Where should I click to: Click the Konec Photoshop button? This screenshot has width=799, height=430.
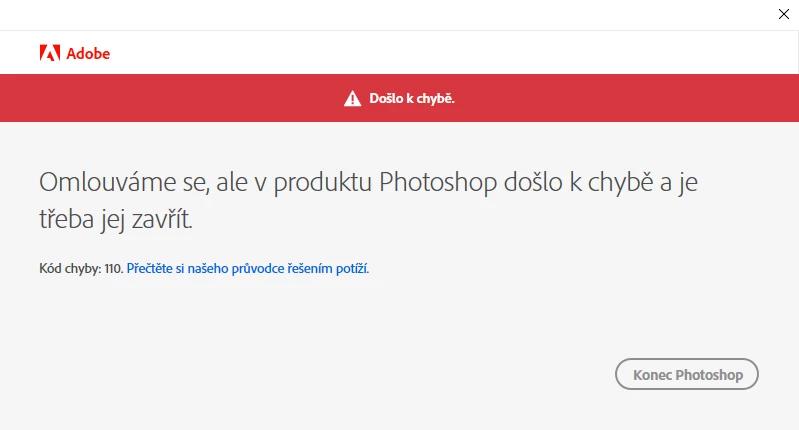(x=686, y=374)
